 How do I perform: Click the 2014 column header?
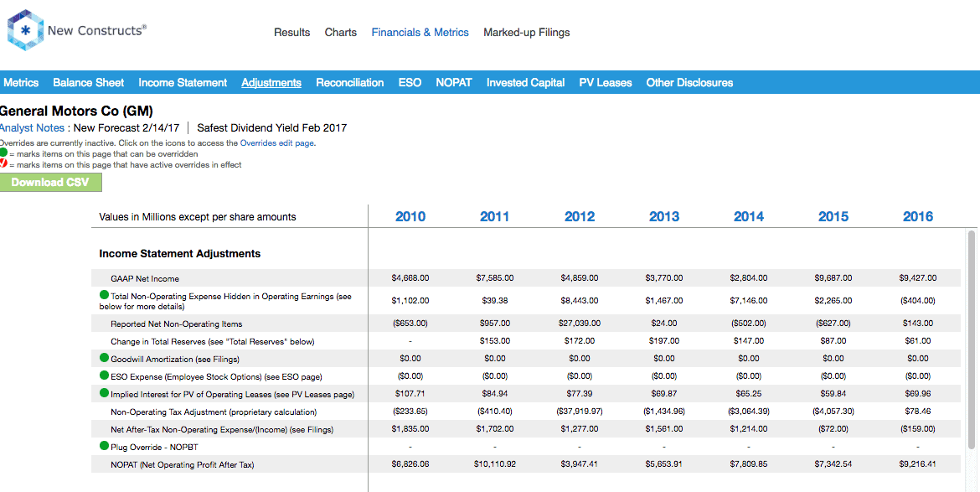[749, 216]
